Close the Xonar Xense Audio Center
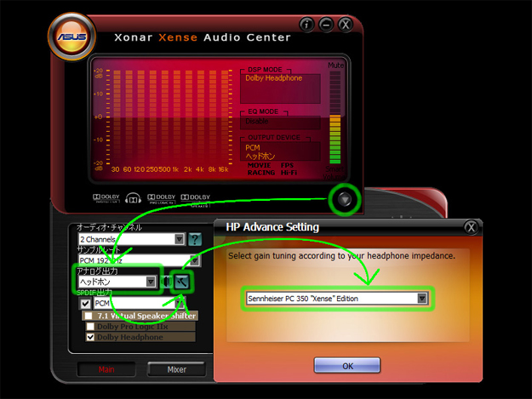The height and width of the screenshot is (399, 532). [x=346, y=25]
